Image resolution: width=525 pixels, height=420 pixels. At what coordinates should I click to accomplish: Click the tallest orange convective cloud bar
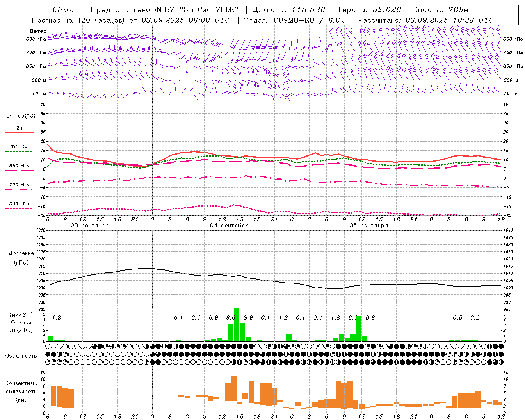(x=234, y=388)
